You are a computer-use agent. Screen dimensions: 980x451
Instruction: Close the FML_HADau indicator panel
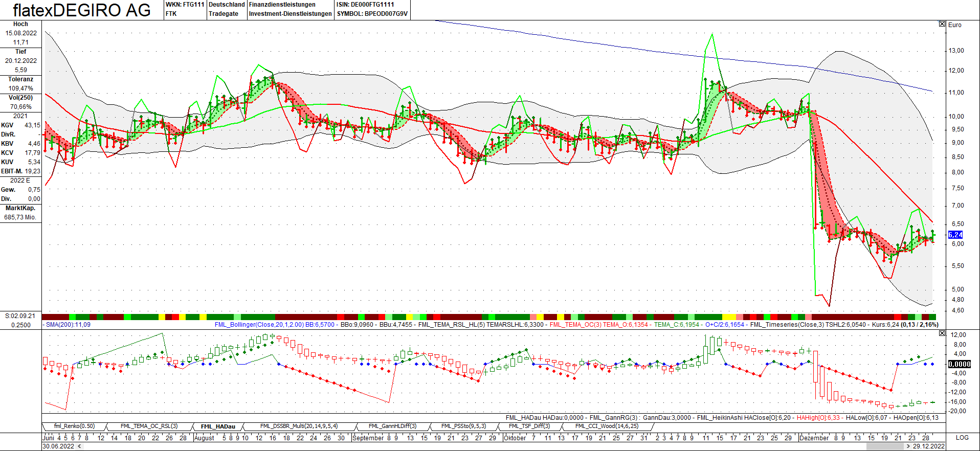click(x=942, y=333)
